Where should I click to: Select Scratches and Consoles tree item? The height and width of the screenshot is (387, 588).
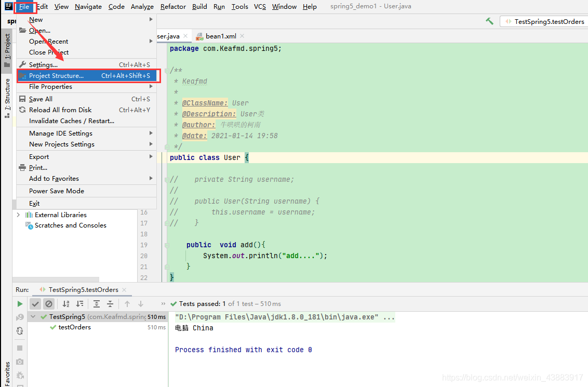coord(71,225)
